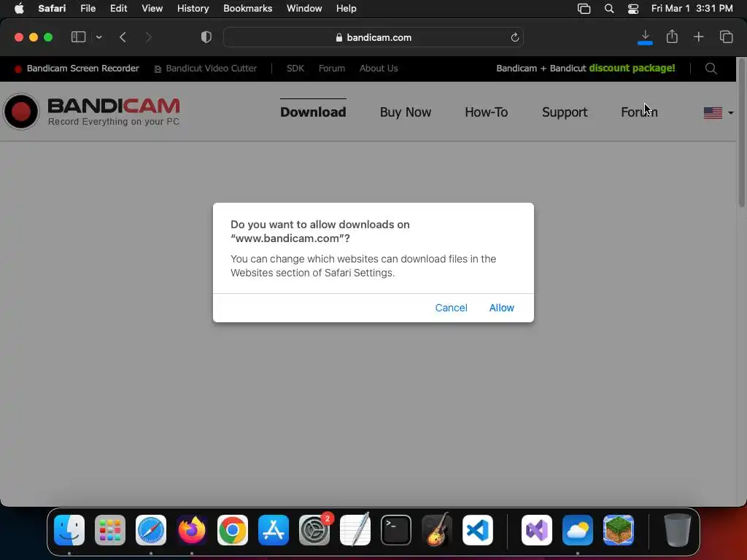This screenshot has height=560, width=747.
Task: Open the Safari menu
Action: pyautogui.click(x=52, y=9)
